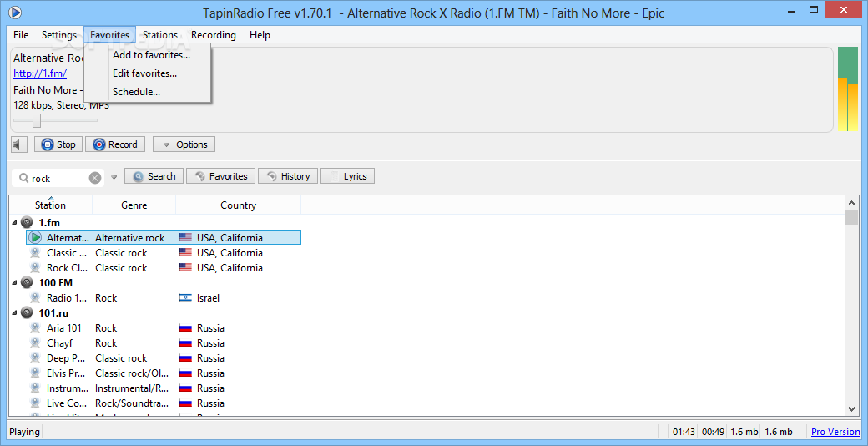Click play icon of Alternative rock station
This screenshot has width=868, height=446.
35,238
